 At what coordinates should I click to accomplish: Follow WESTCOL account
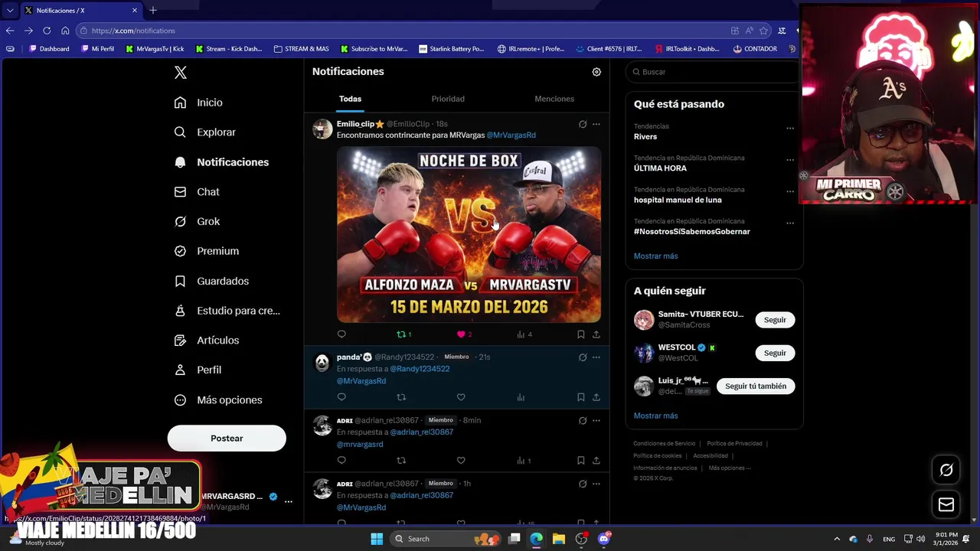tap(775, 353)
